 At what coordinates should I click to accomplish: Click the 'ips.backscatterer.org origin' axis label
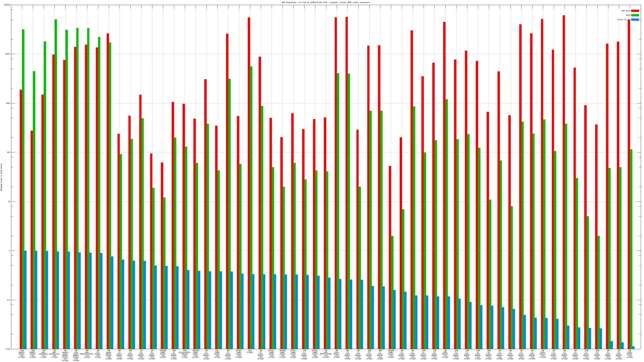click(87, 354)
